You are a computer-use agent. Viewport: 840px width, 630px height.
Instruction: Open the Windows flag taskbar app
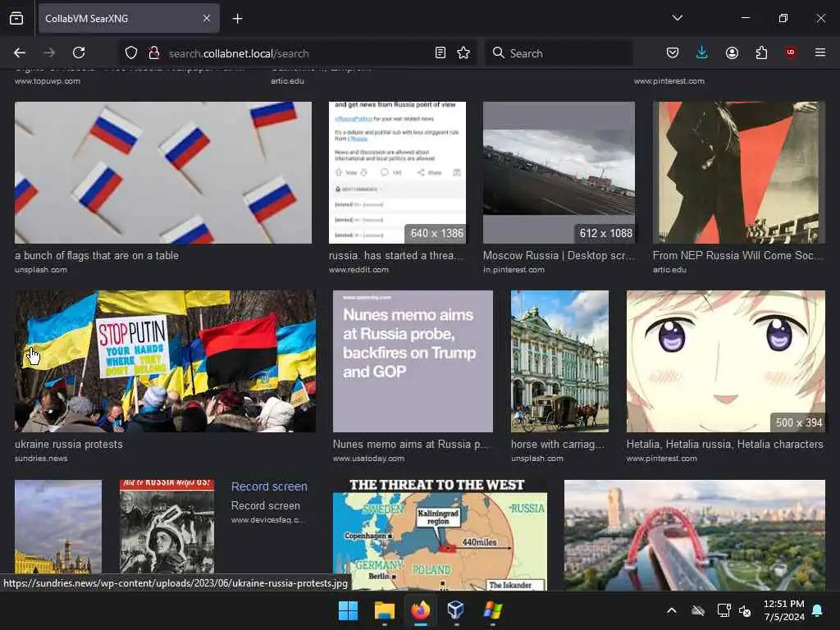(492, 610)
